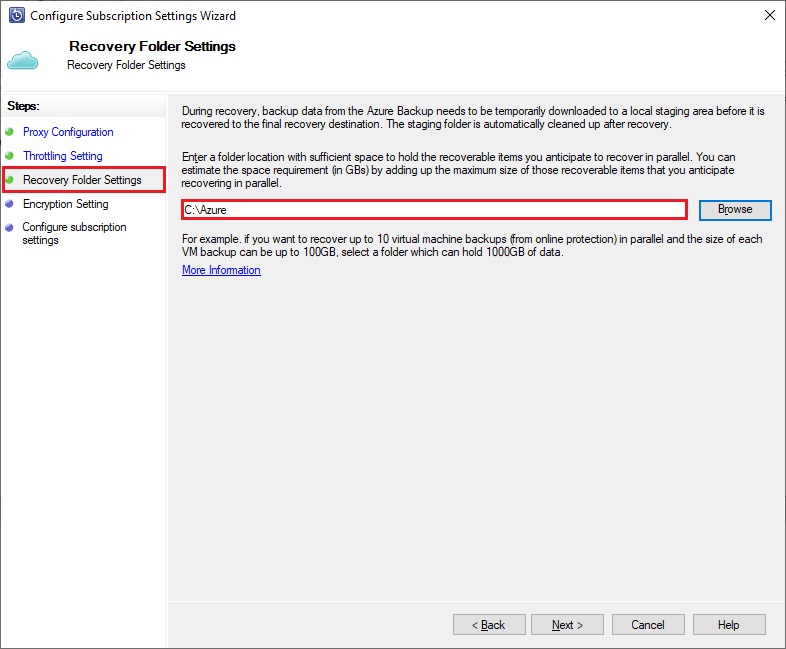Image resolution: width=786 pixels, height=649 pixels.
Task: Select the Encryption Setting step
Action: (66, 204)
